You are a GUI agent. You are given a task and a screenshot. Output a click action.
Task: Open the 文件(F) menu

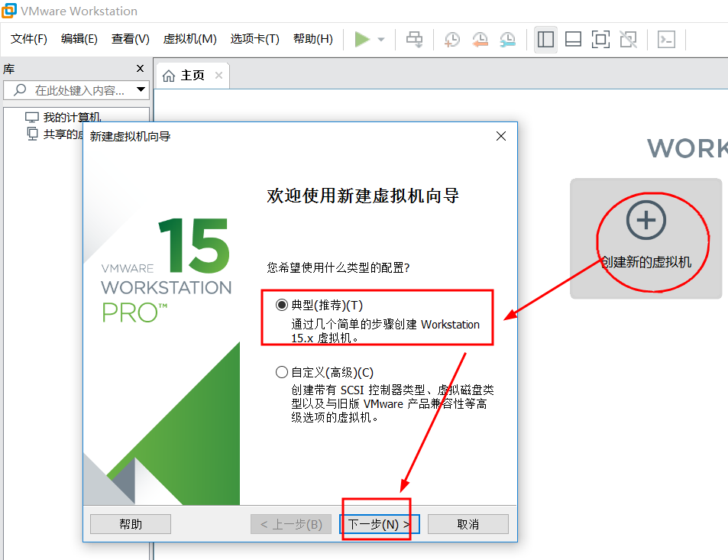point(29,39)
